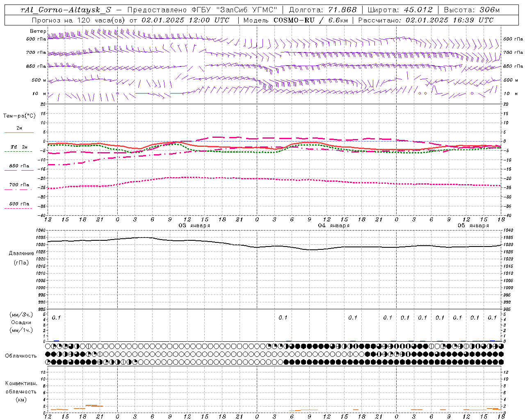Click the 500 гПа temperature legend label
Screen dimensions: 525x420
19,204
